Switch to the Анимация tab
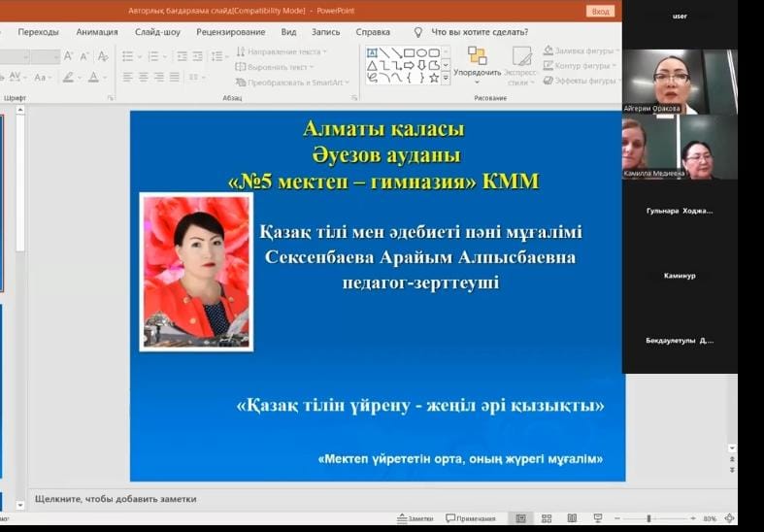 click(x=96, y=32)
